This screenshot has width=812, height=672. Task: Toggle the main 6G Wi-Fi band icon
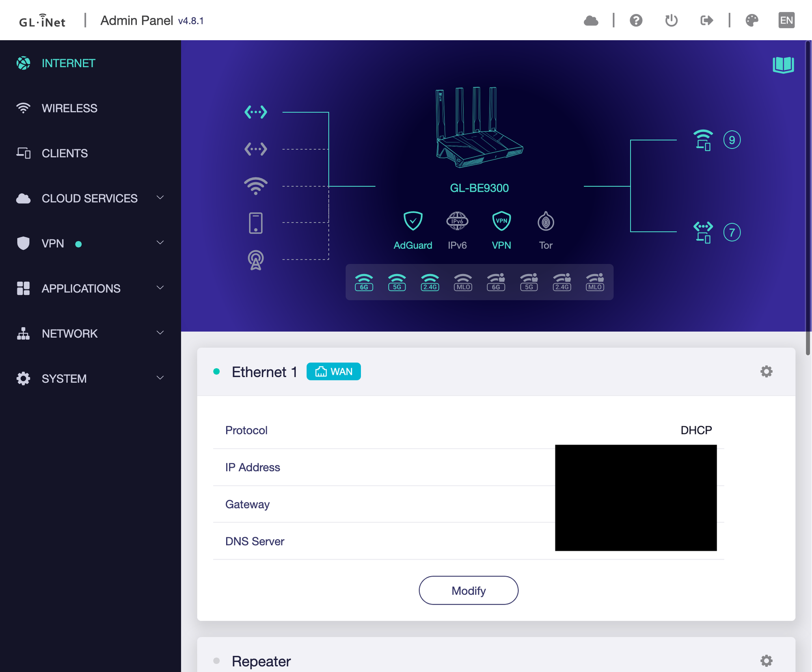pos(364,282)
